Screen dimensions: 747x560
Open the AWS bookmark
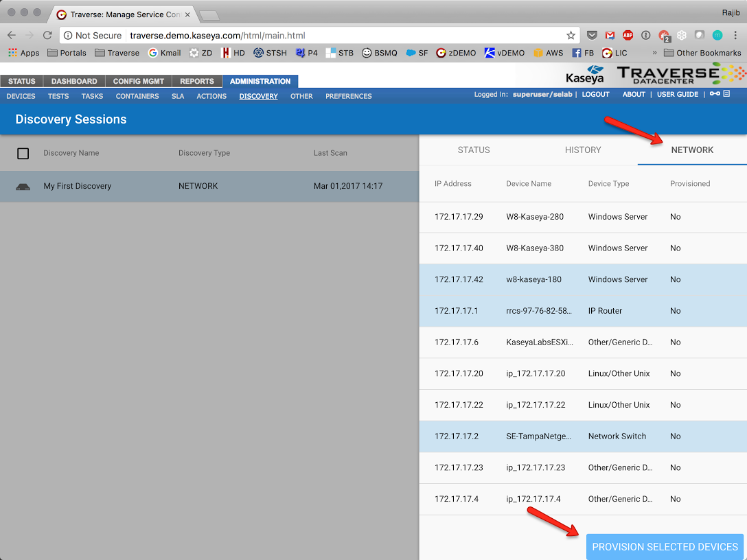[549, 53]
